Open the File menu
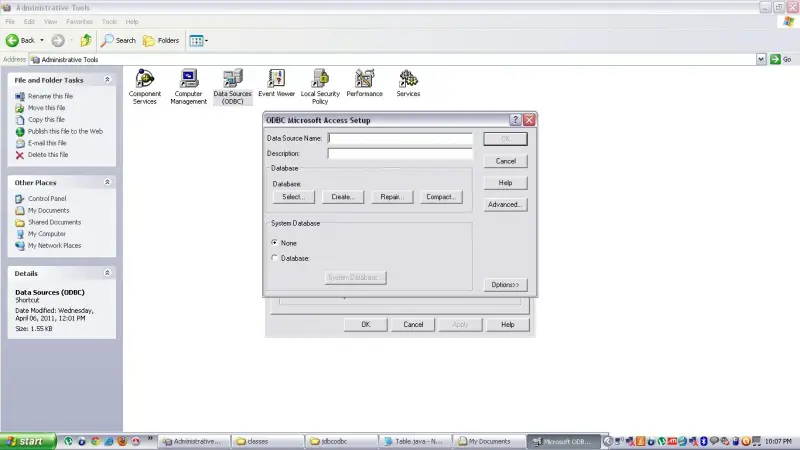Screen dimensions: 800x450 coord(10,21)
